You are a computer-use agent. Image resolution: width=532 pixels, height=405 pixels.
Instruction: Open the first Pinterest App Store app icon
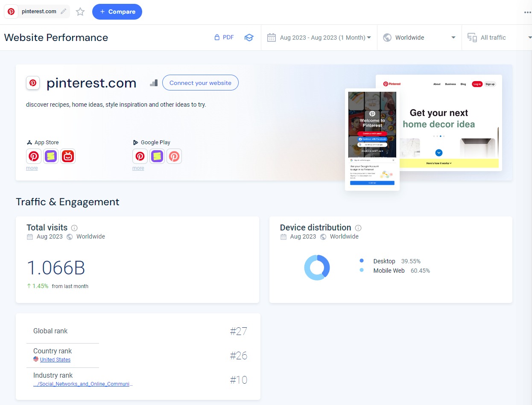[x=34, y=156]
